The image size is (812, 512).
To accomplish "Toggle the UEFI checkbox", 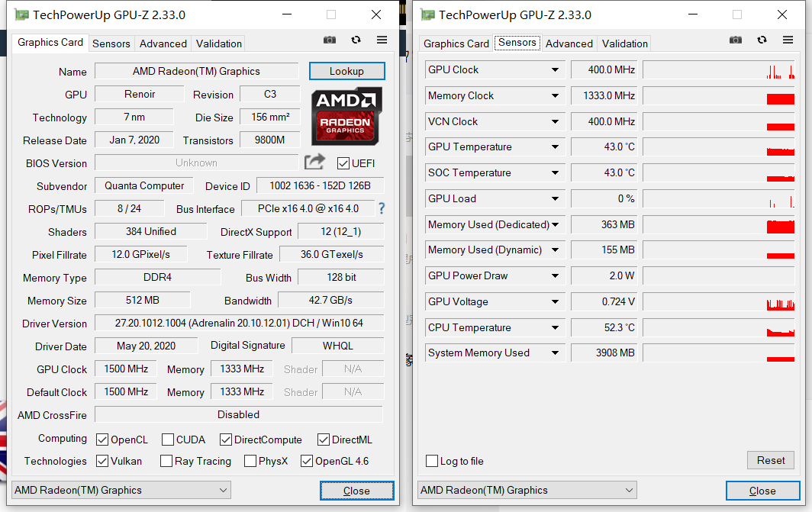I will coord(343,163).
